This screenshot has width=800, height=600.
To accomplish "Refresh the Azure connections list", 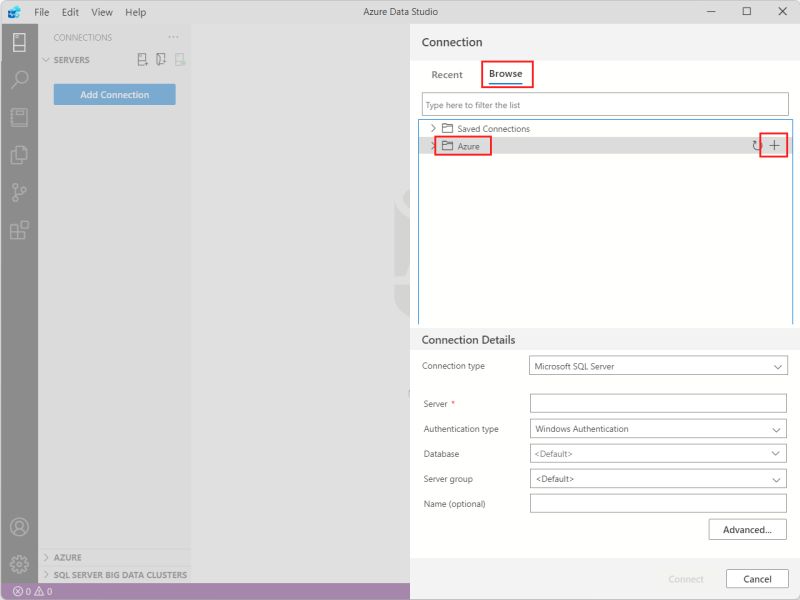I will click(x=758, y=144).
